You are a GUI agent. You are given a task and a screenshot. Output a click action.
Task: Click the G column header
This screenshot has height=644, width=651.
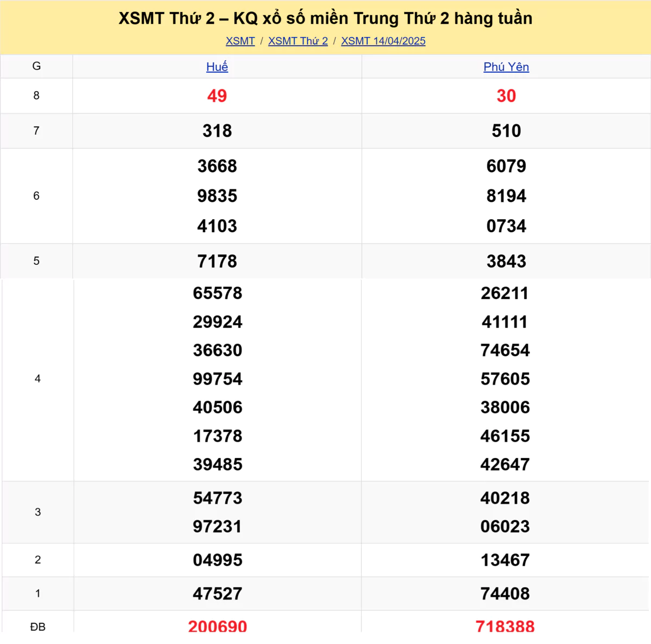tap(36, 66)
